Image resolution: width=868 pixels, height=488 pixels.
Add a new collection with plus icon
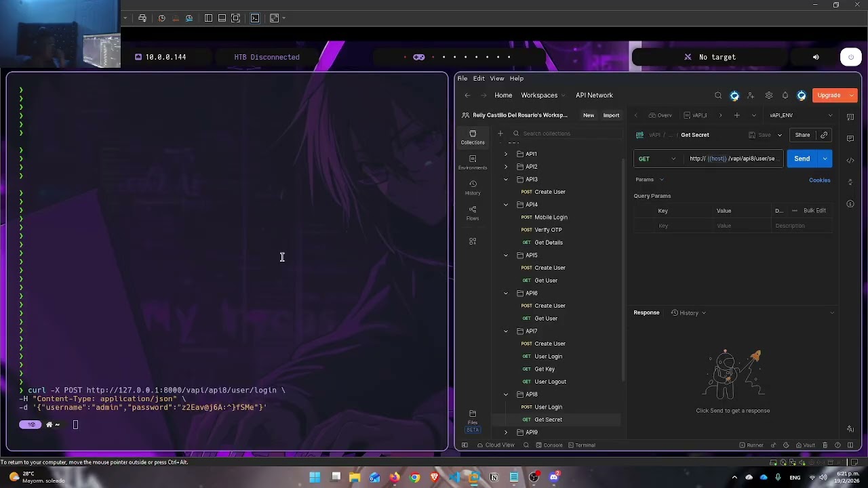tap(500, 134)
